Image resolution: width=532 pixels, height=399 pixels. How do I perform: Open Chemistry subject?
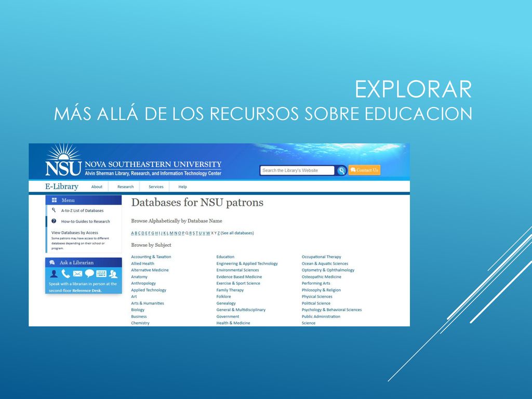click(140, 323)
